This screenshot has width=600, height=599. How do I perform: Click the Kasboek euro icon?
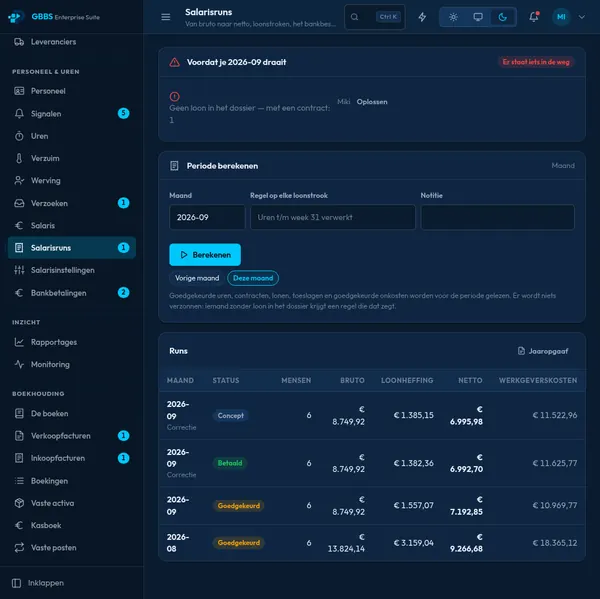19,525
